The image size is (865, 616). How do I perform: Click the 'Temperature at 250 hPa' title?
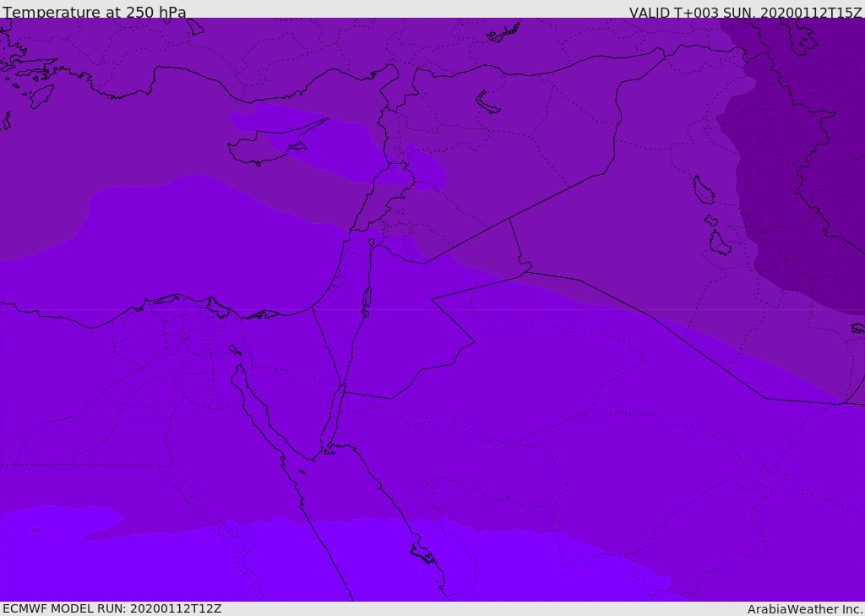click(95, 12)
